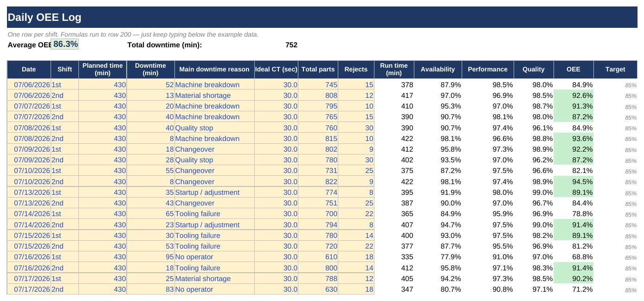Image resolution: width=644 pixels, height=301 pixels.
Task: Select downtime cell showing 95
Action: point(150,257)
